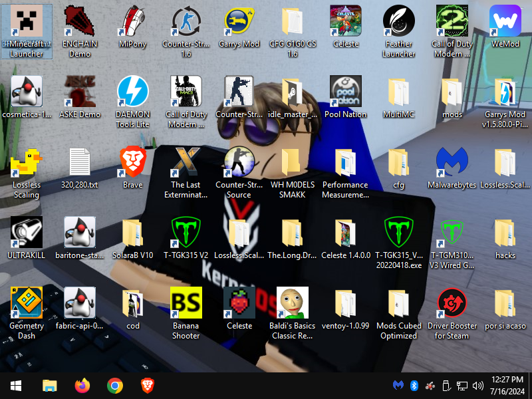The image size is (532, 399).
Task: Select The.Long.Dr... folder
Action: point(293,238)
